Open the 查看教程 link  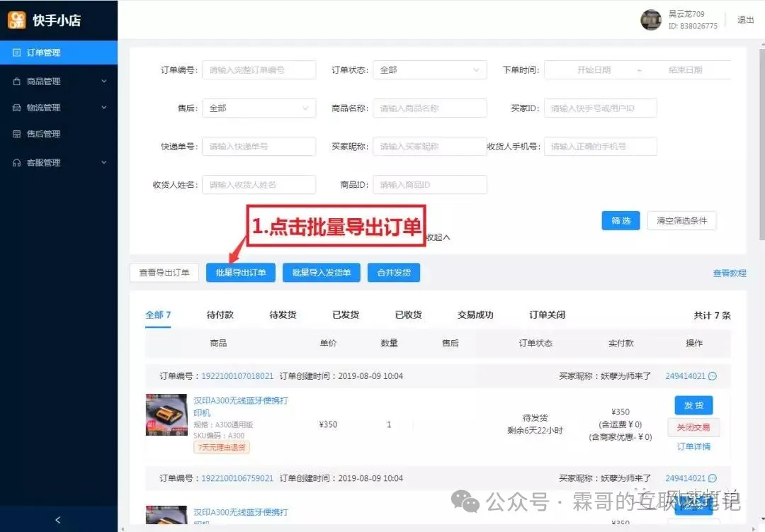click(729, 273)
